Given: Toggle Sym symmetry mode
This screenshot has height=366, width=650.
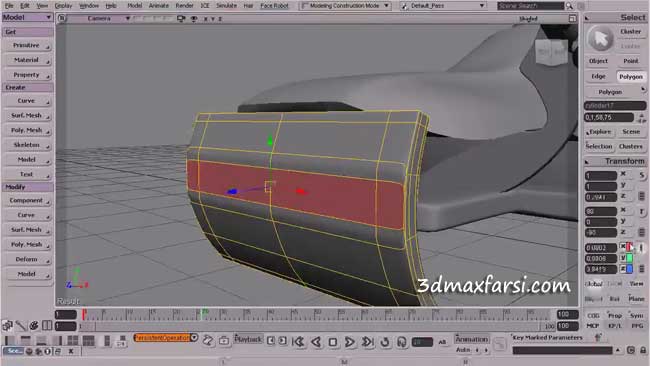Looking at the screenshot, I should coord(636,315).
